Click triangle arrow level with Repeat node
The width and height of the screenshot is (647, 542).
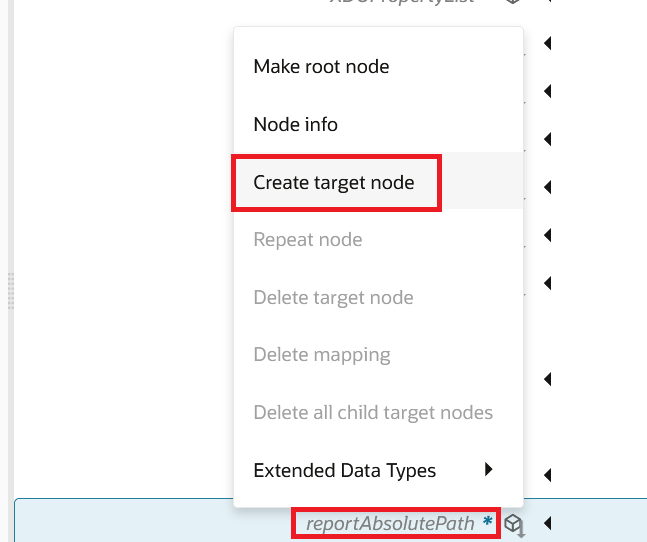(x=548, y=235)
